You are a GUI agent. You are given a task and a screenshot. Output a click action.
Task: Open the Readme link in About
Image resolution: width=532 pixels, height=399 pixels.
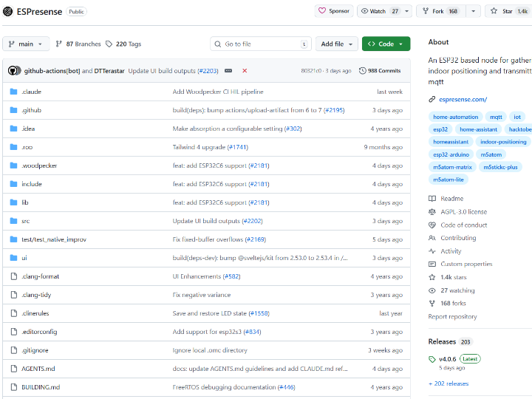(x=451, y=199)
